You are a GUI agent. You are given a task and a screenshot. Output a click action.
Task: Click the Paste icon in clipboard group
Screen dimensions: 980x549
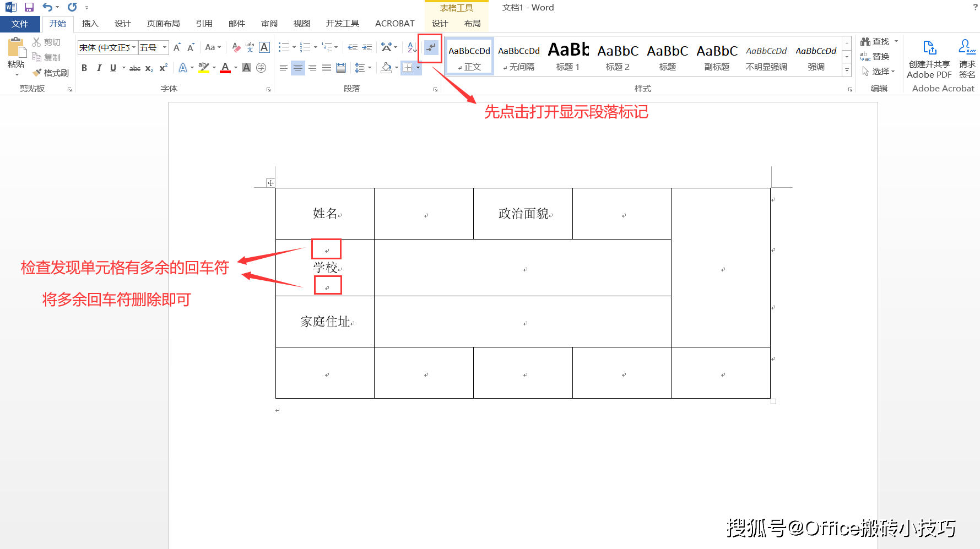(x=16, y=48)
